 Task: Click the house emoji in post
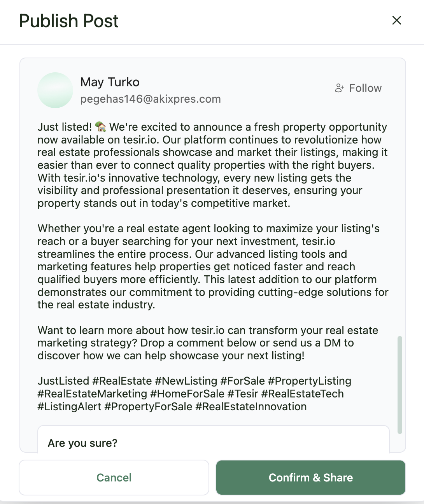click(100, 126)
